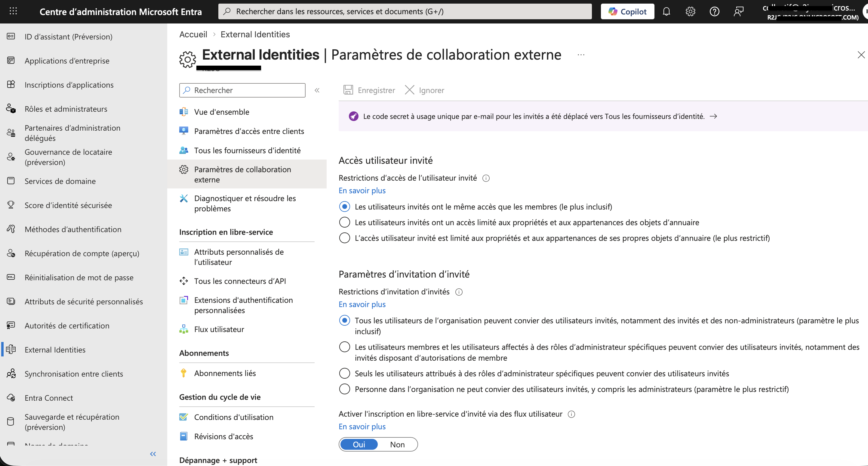Open the more options ellipsis beside page title
Image resolution: width=868 pixels, height=466 pixels.
click(581, 55)
